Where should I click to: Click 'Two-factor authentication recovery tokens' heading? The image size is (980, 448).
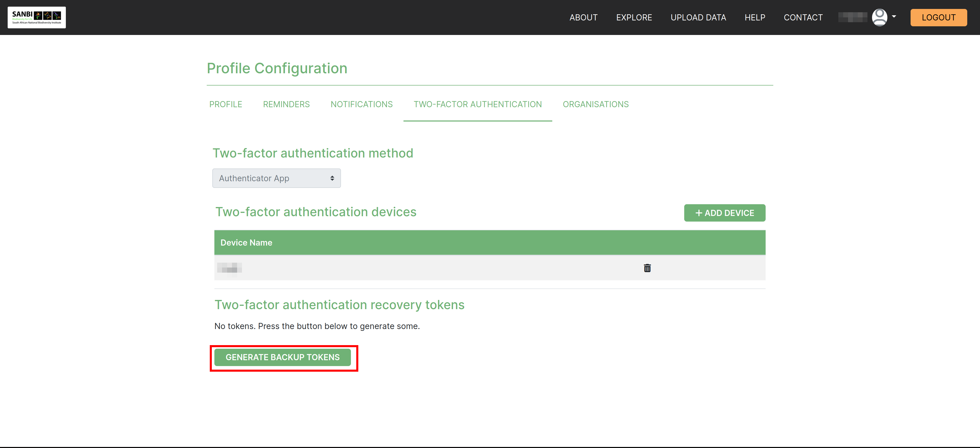(x=339, y=305)
